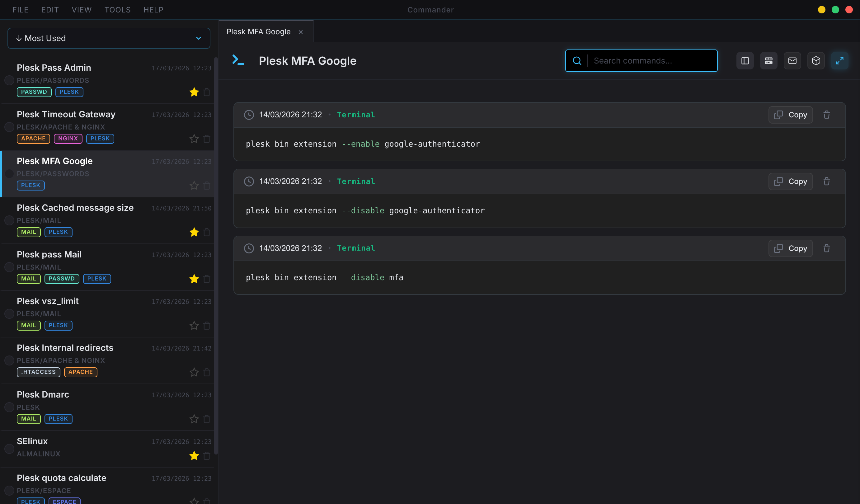
Task: Copy the enable google-authenticator command
Action: click(x=790, y=115)
